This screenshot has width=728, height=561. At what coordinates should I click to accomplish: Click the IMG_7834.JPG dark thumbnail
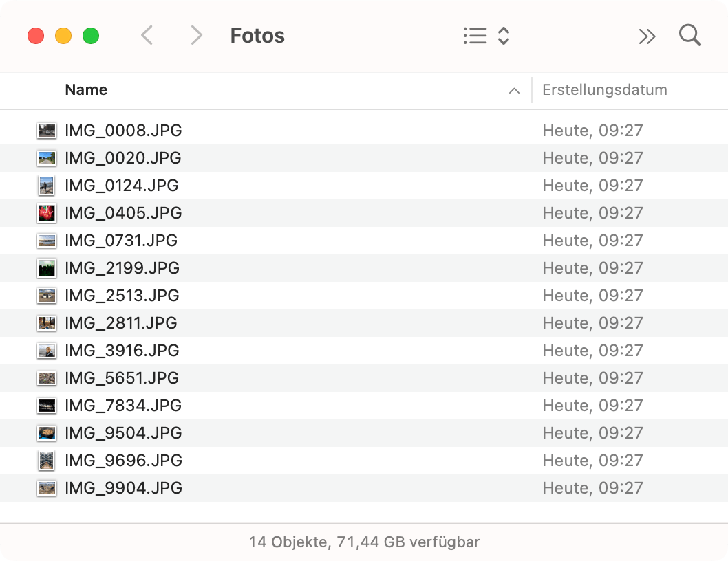pos(46,406)
